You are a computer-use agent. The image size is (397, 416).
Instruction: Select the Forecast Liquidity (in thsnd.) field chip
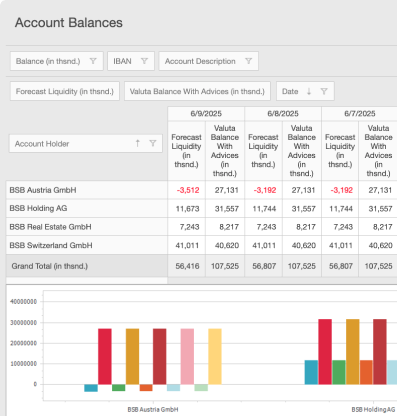(65, 91)
